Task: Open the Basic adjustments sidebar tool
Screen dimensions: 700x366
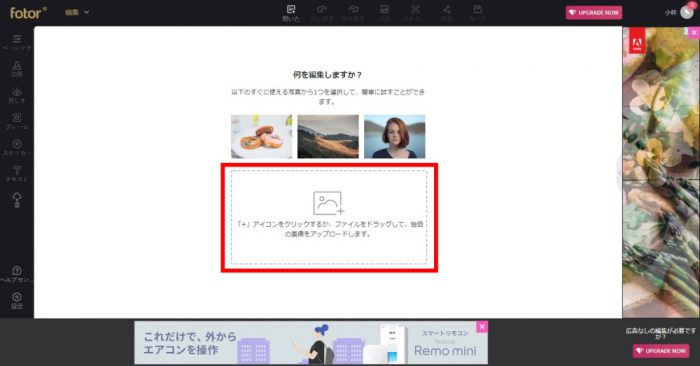Action: [17, 42]
